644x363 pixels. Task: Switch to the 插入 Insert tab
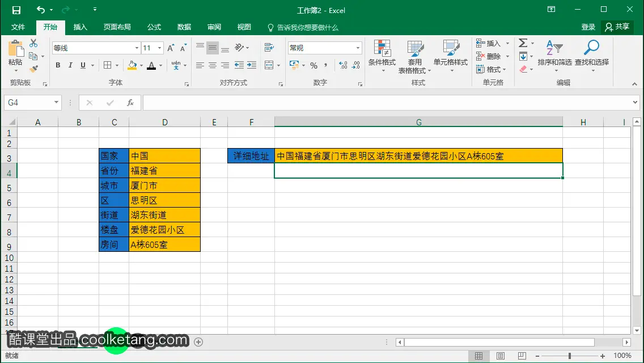pos(80,27)
